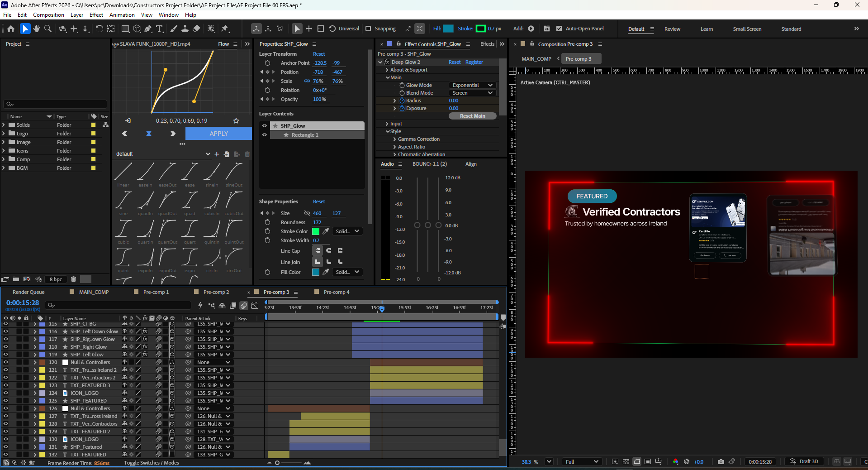This screenshot has height=470, width=868.
Task: Pick the Eraser tool
Action: pos(196,29)
